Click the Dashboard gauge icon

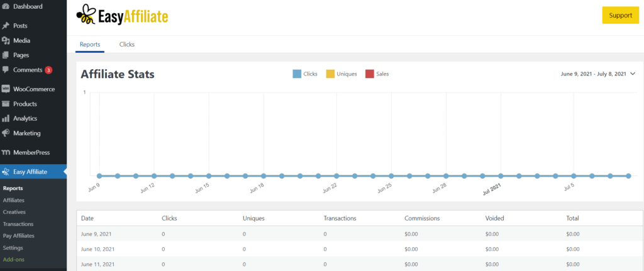pyautogui.click(x=6, y=6)
